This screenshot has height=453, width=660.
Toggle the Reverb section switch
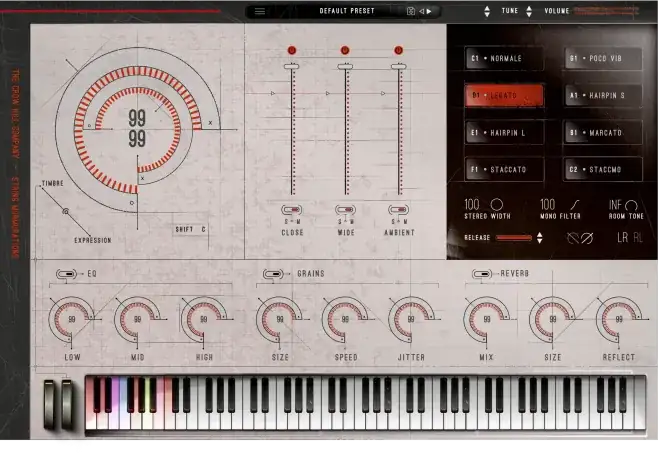[483, 272]
